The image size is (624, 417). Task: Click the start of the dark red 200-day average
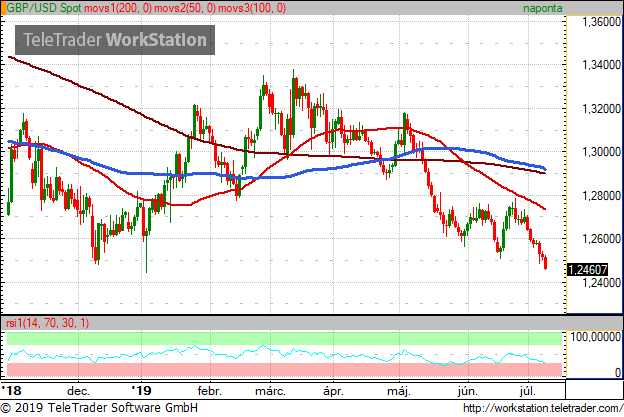pos(9,57)
